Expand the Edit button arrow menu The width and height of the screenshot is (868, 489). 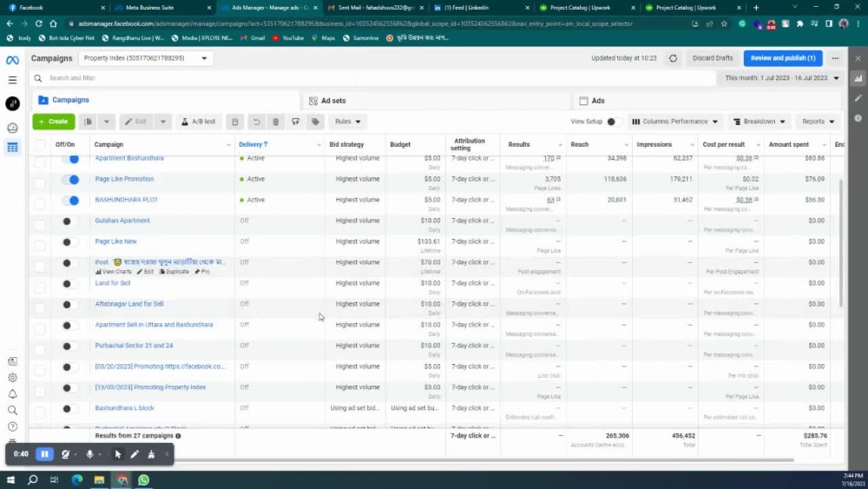163,122
